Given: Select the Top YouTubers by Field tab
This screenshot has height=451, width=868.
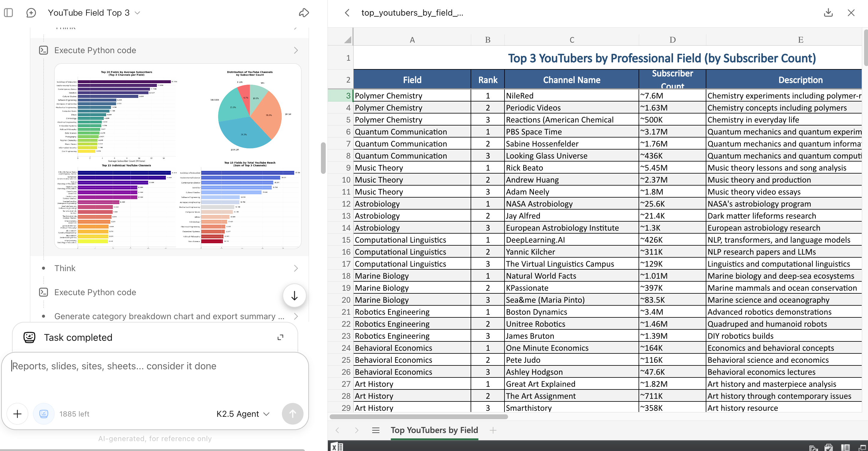Looking at the screenshot, I should [434, 430].
